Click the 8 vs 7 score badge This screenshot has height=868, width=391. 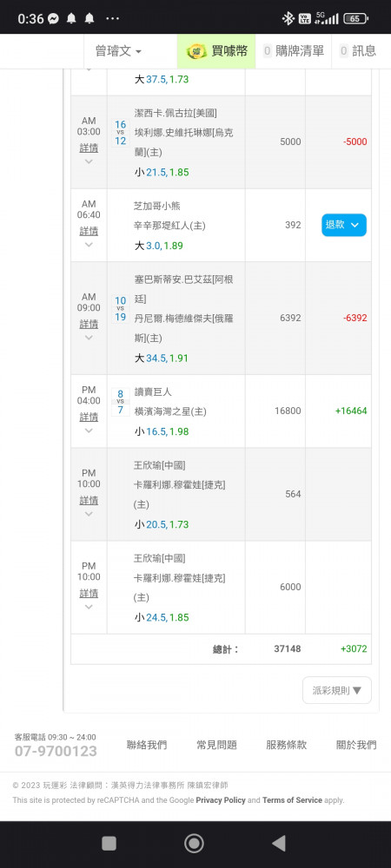[x=120, y=402]
